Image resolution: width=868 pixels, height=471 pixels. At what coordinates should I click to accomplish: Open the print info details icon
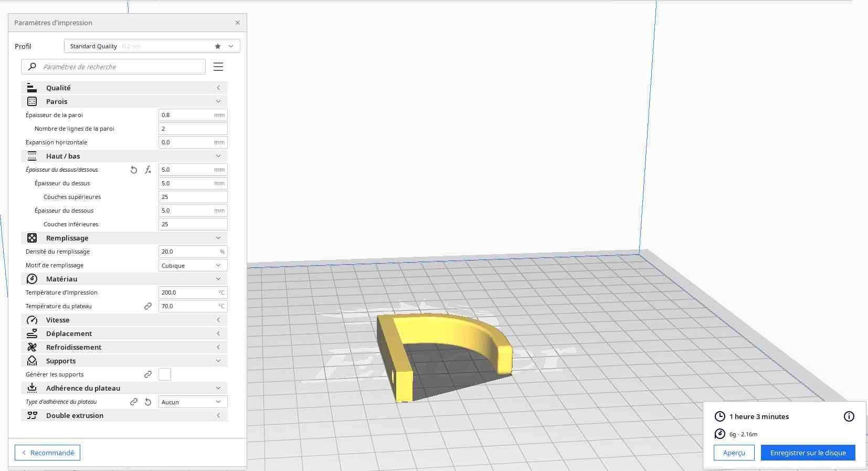(849, 416)
